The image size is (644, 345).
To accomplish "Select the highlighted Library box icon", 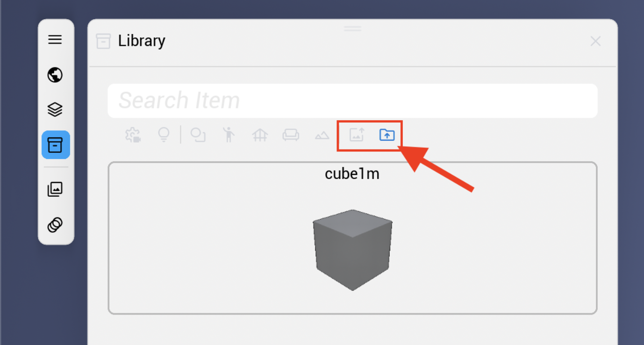I will [56, 145].
